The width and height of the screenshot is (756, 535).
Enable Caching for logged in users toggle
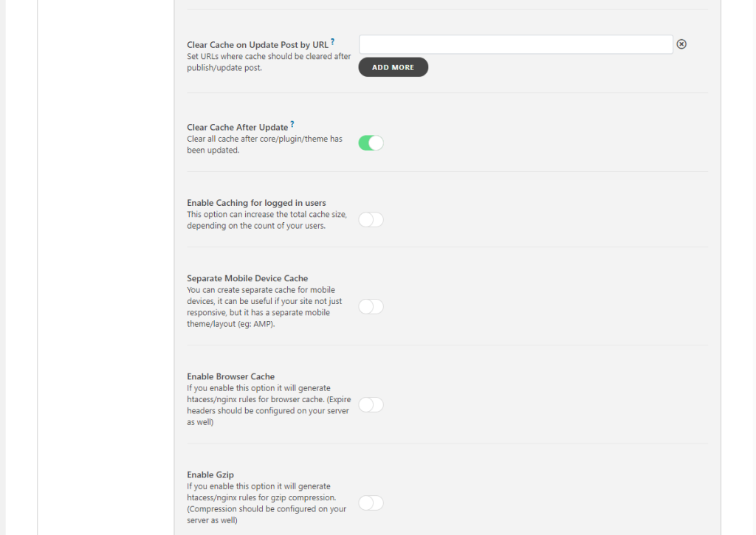coord(371,220)
